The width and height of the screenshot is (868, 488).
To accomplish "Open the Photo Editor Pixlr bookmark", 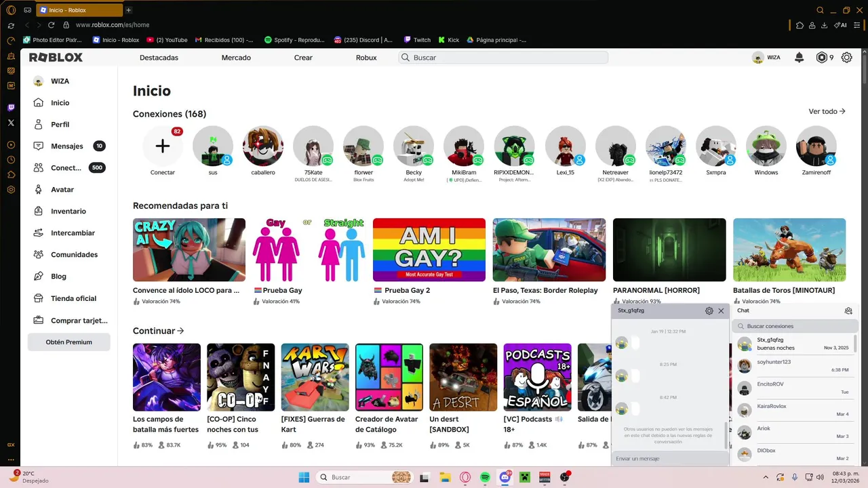I will point(52,40).
